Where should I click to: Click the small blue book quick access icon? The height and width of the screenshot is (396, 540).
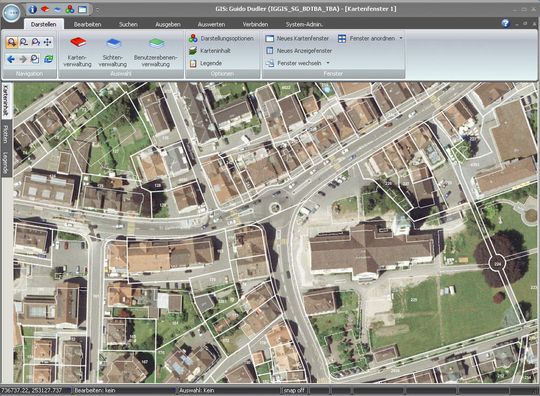57,10
